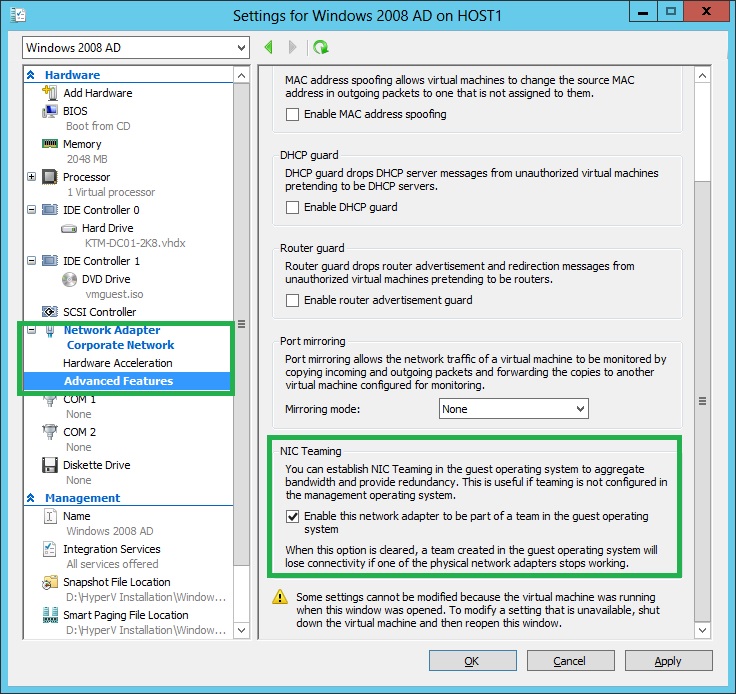The width and height of the screenshot is (736, 694).
Task: Click the Processor chip icon
Action: coord(50,177)
